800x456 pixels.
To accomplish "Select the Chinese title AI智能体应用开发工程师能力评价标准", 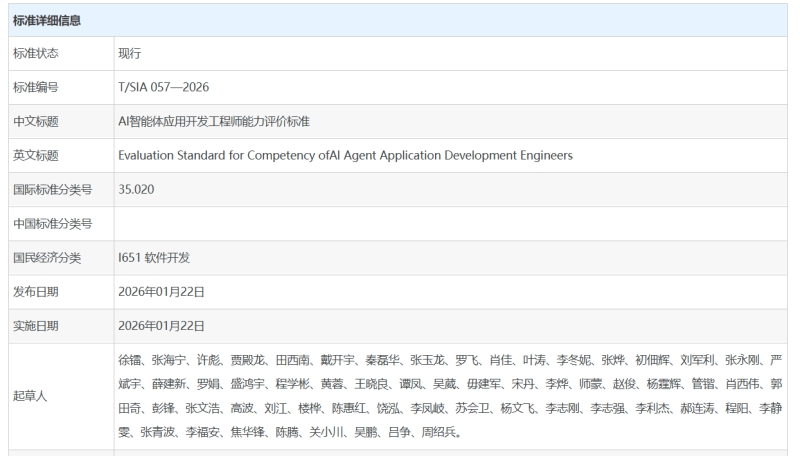I will tap(214, 122).
